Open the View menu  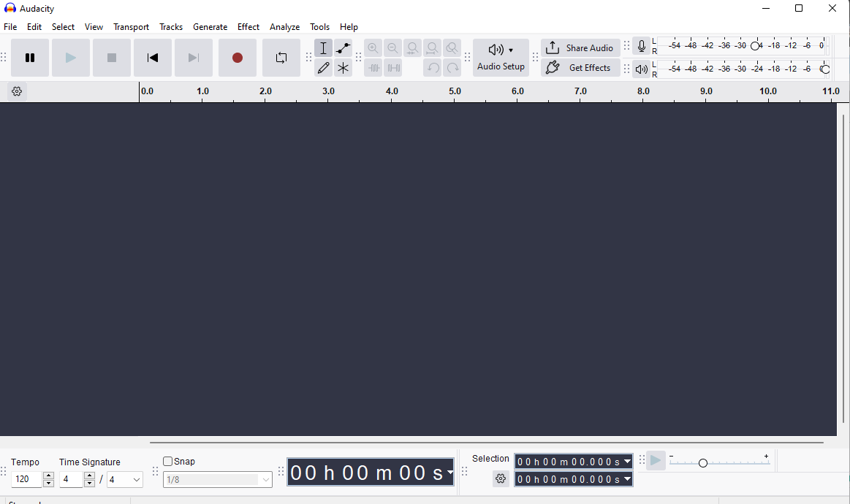(x=94, y=26)
